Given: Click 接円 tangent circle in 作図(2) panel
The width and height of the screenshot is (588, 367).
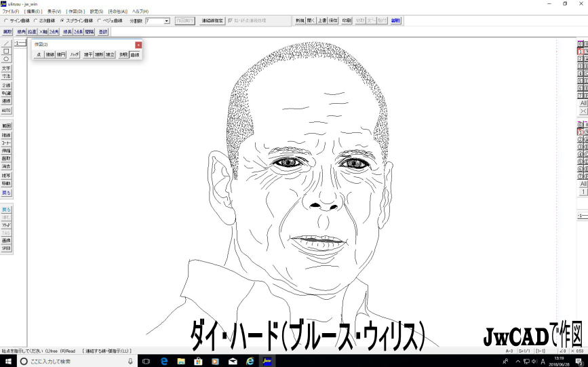Looking at the screenshot, I should pyautogui.click(x=61, y=55).
